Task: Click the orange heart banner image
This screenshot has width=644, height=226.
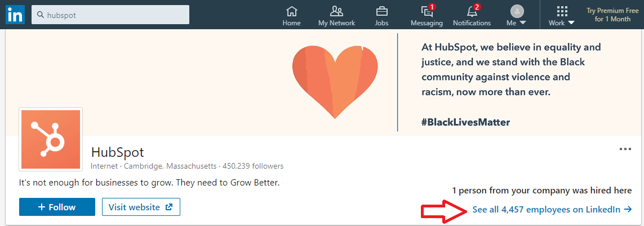Action: pos(335,81)
